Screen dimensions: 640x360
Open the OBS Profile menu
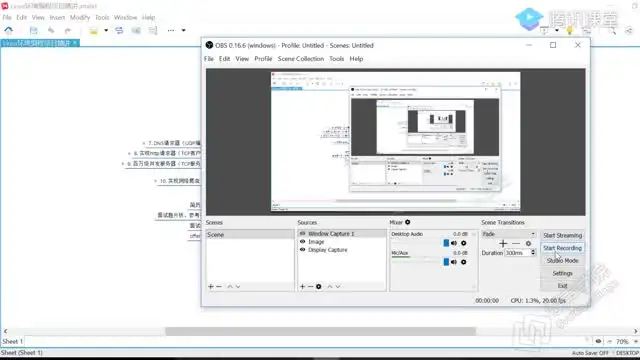click(263, 59)
